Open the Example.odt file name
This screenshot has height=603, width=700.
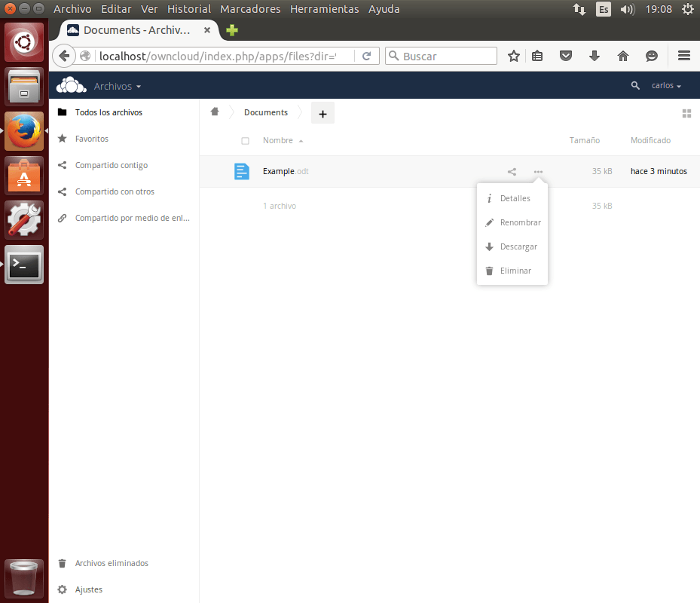tap(286, 171)
